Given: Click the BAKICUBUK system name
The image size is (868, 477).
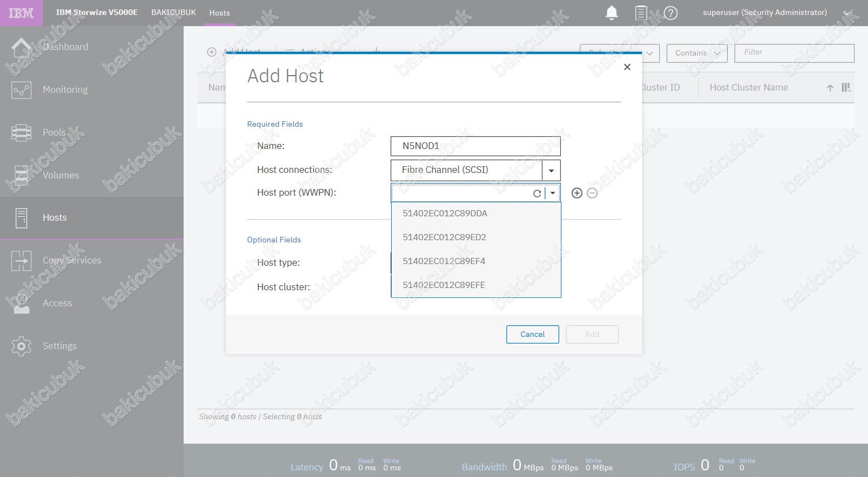Looking at the screenshot, I should point(174,13).
